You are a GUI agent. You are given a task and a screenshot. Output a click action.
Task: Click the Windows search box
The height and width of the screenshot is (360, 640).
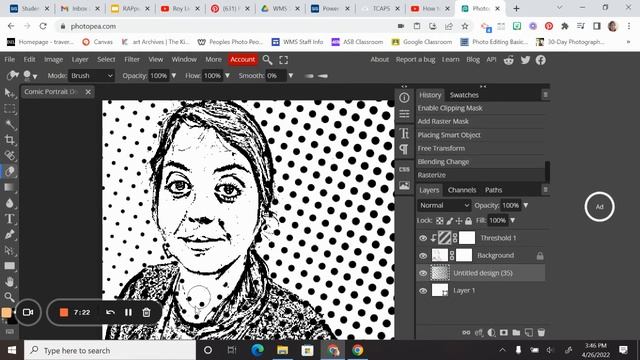110,350
